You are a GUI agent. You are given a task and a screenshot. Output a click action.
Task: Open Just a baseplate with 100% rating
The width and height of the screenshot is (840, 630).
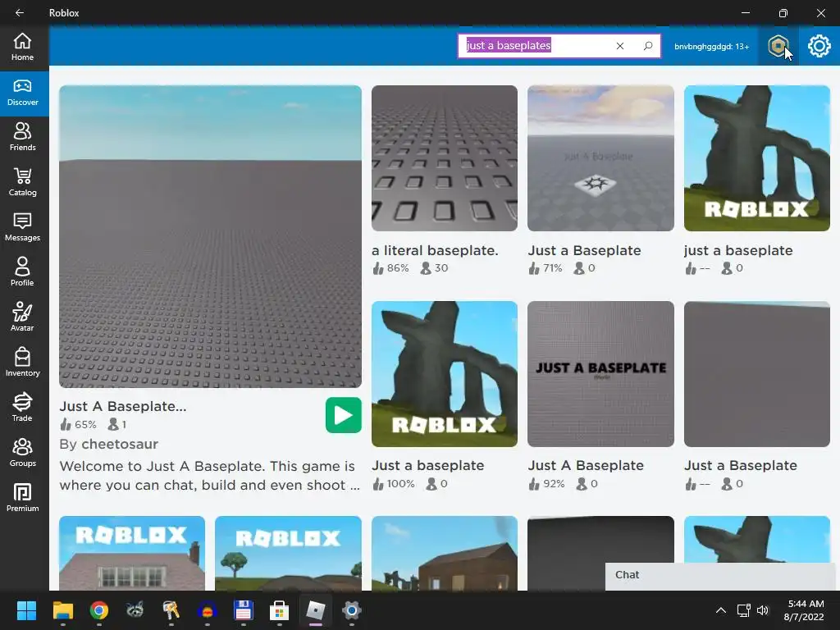click(x=445, y=374)
